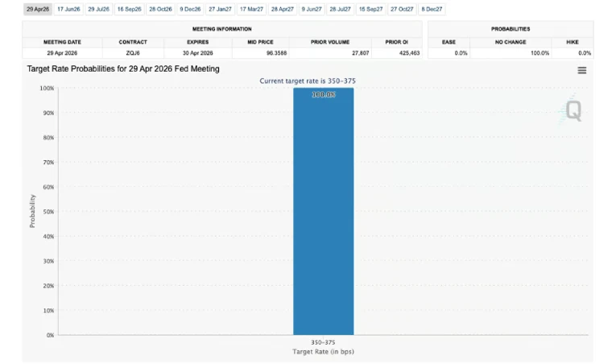Click the Q watermark logo on chart
This screenshot has height=364, width=616.
(573, 110)
